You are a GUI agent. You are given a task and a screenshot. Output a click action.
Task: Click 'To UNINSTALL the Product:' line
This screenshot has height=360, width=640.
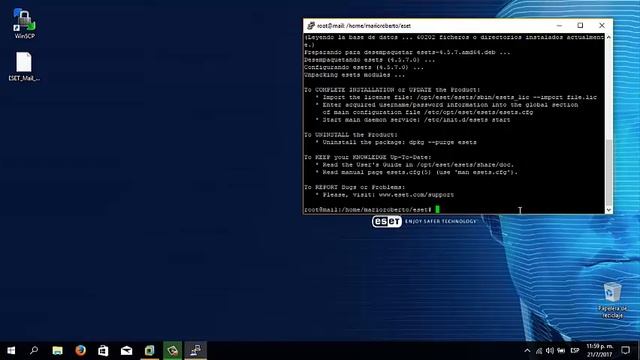pyautogui.click(x=351, y=135)
